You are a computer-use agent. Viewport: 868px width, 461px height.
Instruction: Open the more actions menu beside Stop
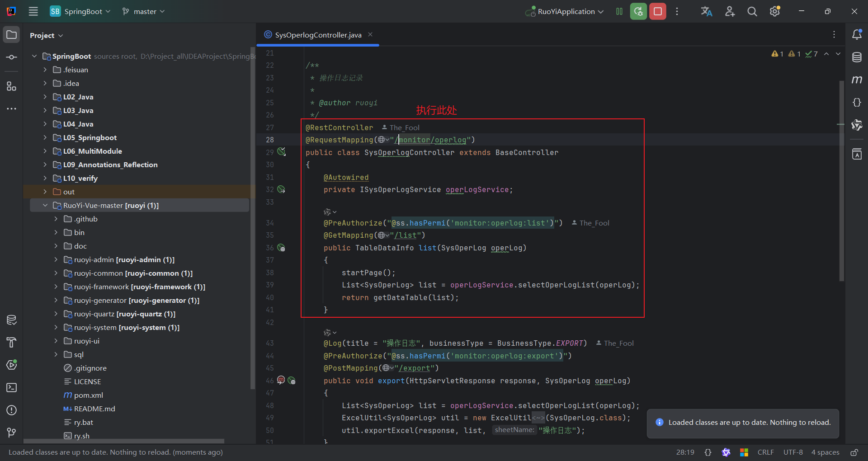pyautogui.click(x=677, y=11)
